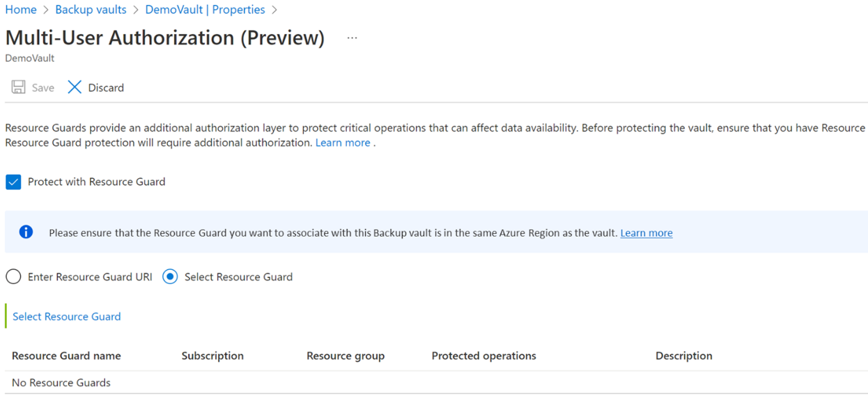This screenshot has height=405, width=868.
Task: Click the chevron between Home and Backup vaults
Action: tap(45, 9)
